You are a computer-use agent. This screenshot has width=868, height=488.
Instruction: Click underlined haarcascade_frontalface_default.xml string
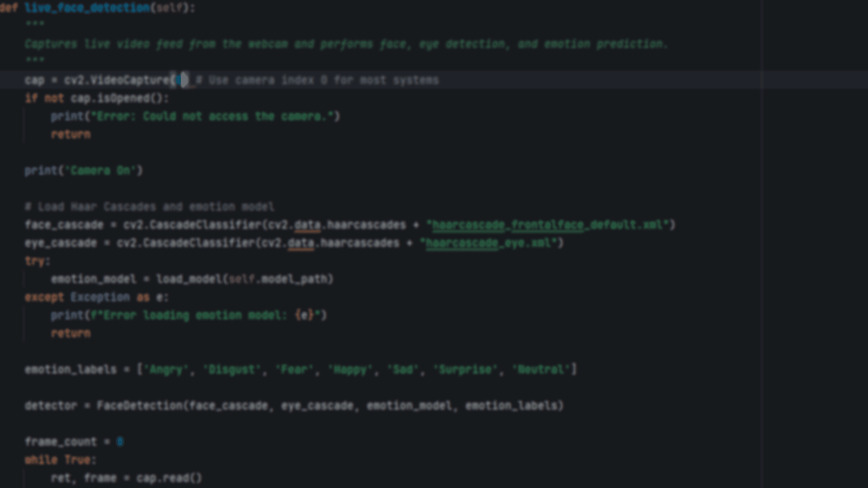click(x=548, y=225)
